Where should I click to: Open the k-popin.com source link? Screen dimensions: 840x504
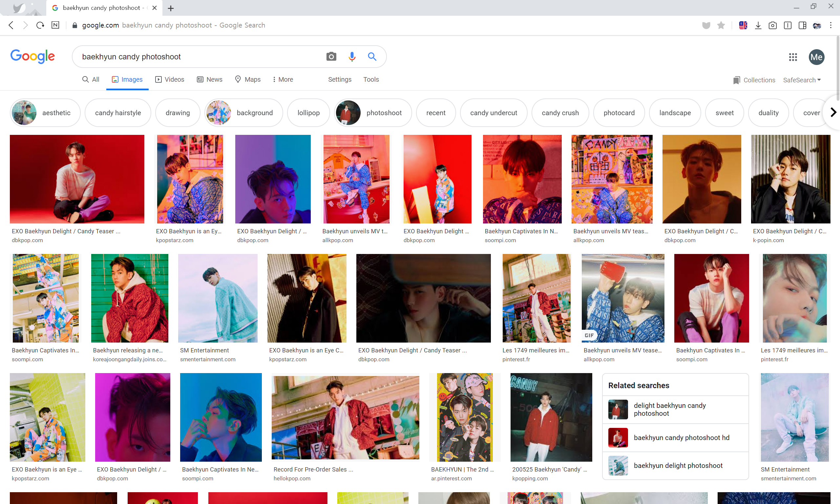click(x=768, y=240)
